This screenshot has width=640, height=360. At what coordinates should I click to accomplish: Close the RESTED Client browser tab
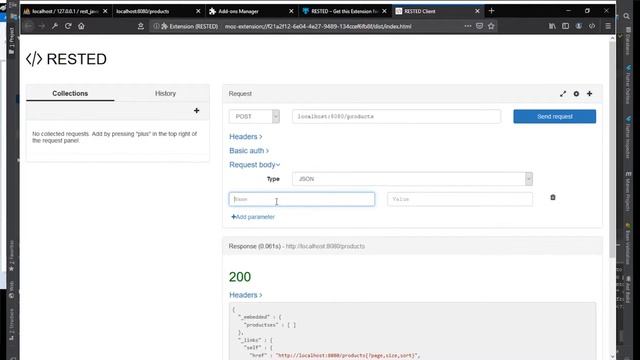(477, 11)
